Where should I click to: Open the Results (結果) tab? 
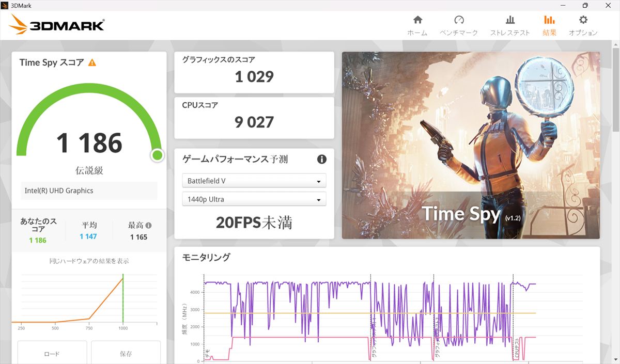coord(549,25)
